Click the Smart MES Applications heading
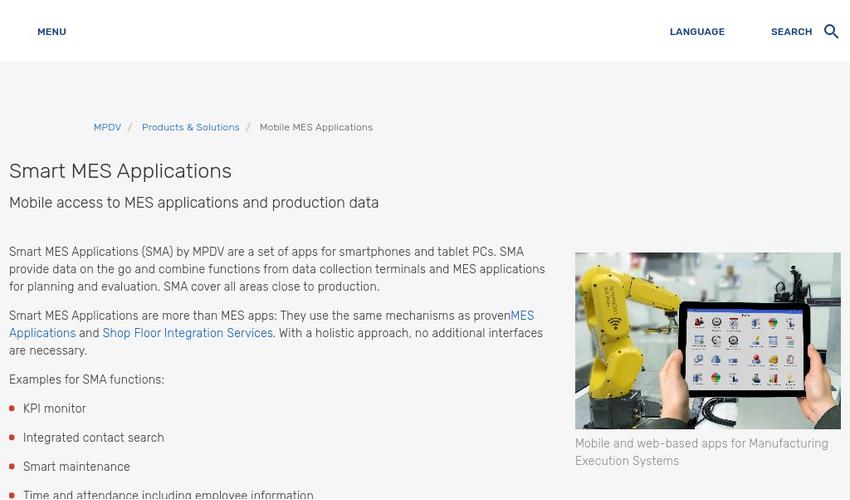The image size is (850, 500). tap(120, 171)
